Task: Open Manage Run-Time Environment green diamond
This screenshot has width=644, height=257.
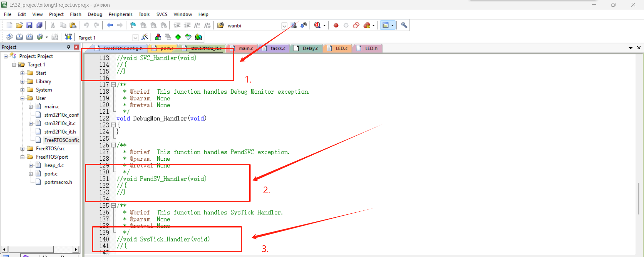Action: (178, 37)
